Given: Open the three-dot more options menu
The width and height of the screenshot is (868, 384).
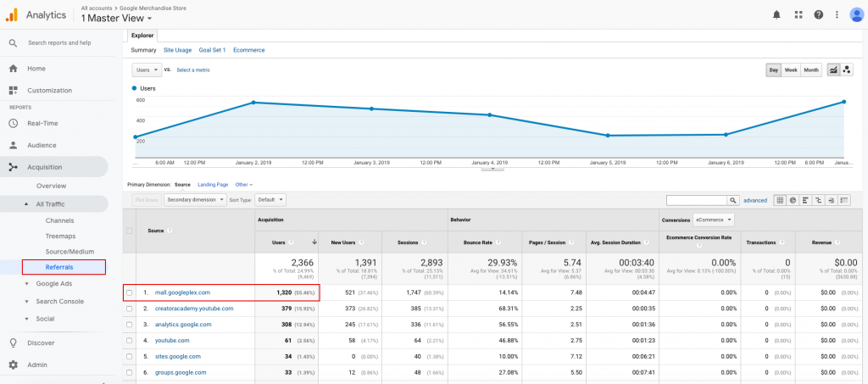Looking at the screenshot, I should tap(837, 15).
